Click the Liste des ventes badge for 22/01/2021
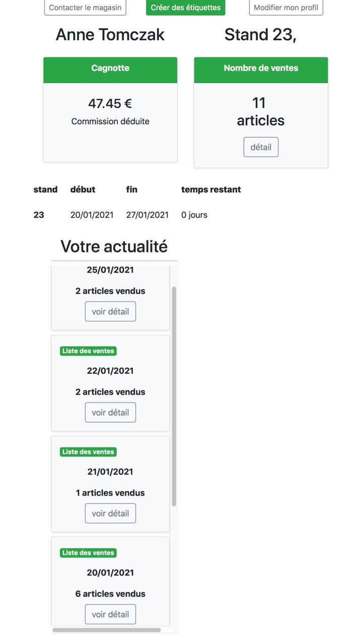 pos(88,351)
